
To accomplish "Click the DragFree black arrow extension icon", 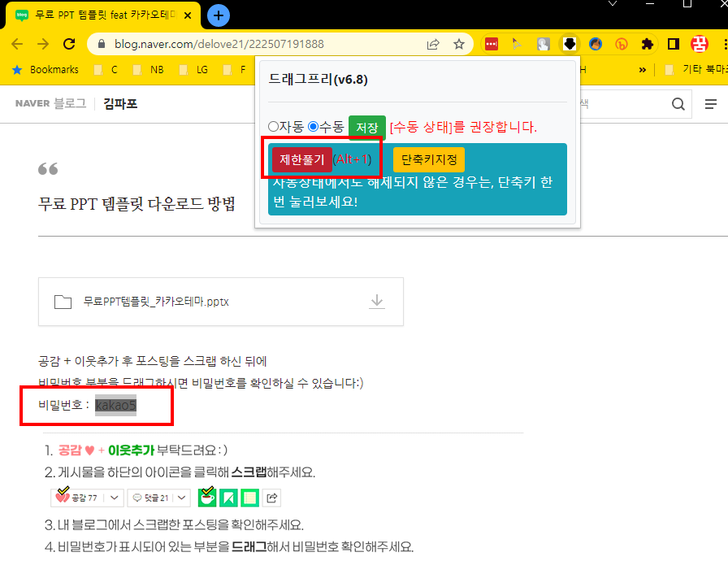I will (570, 44).
